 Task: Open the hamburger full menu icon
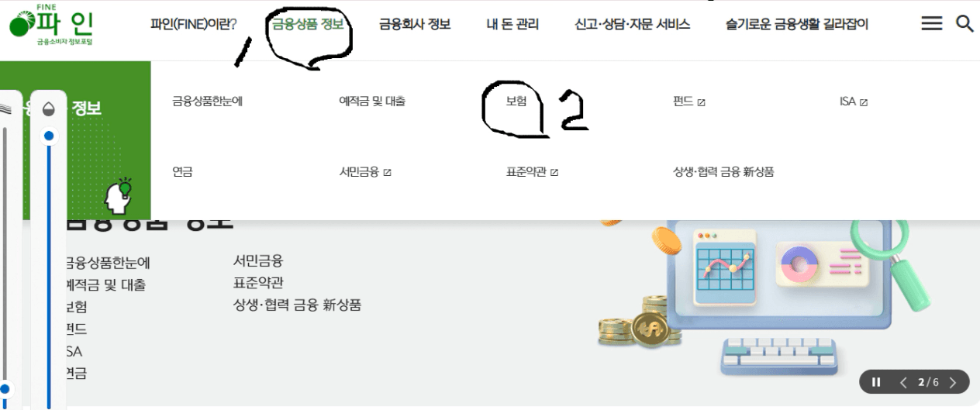[932, 24]
